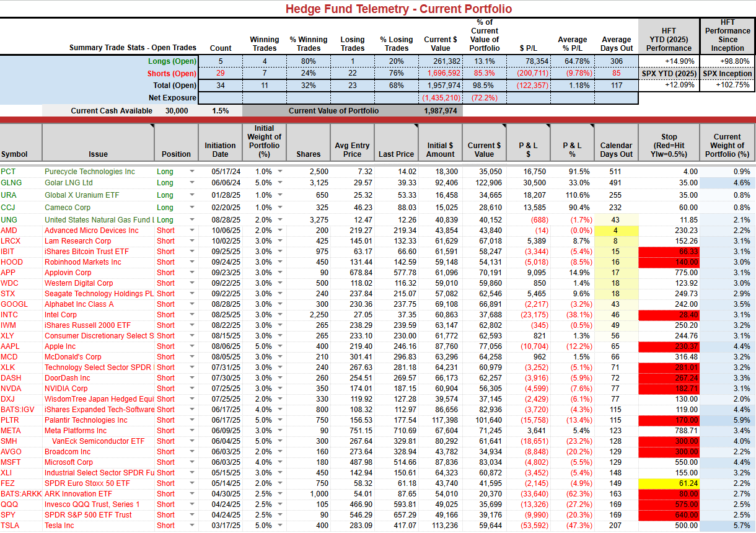The height and width of the screenshot is (533, 756).
Task: Click the Meta Platforms Inc issue cell
Action: pyautogui.click(x=98, y=431)
